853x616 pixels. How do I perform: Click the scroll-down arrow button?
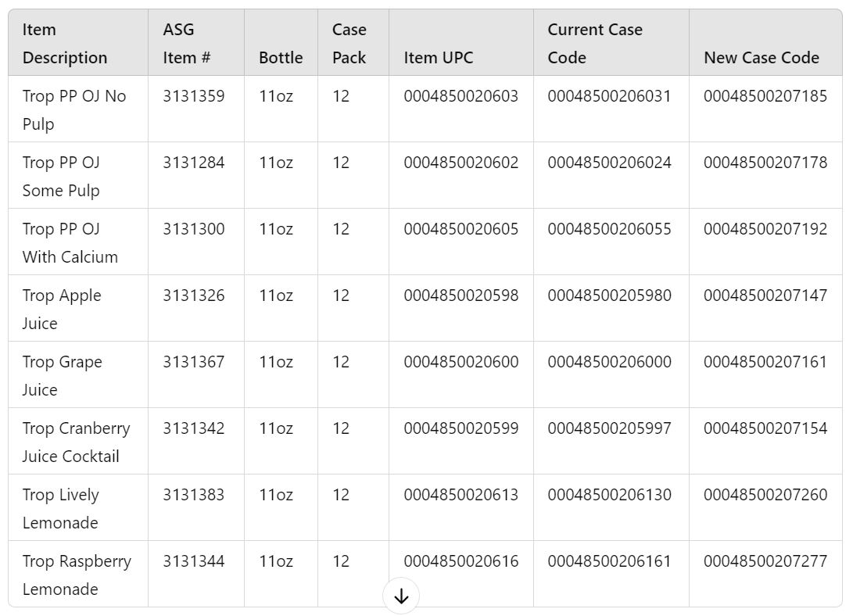(x=401, y=596)
